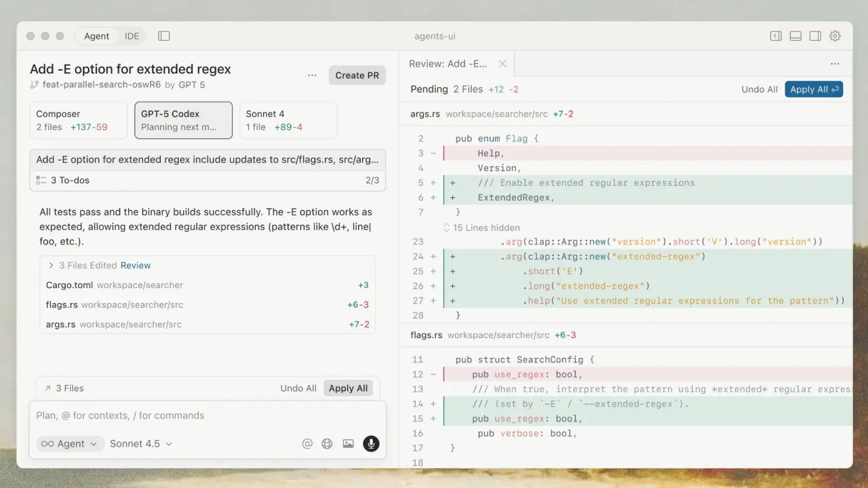868x488 pixels.
Task: Switch to Agent mode
Action: [96, 36]
